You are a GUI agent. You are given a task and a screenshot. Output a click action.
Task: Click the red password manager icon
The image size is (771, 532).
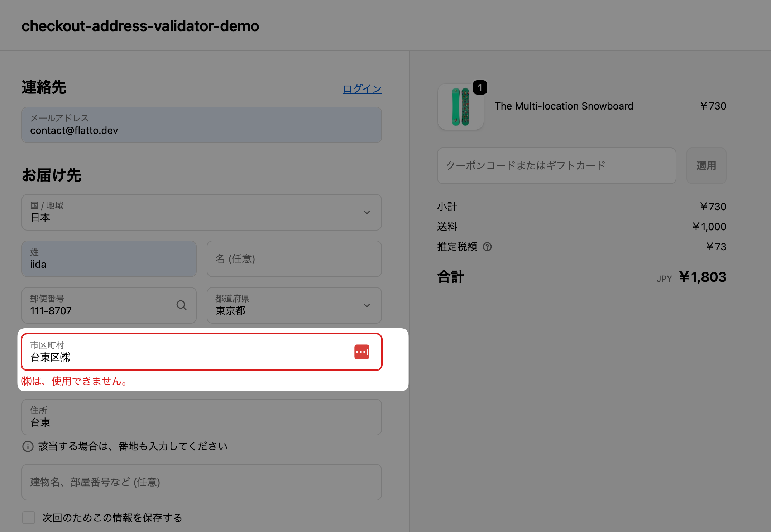[x=361, y=352]
